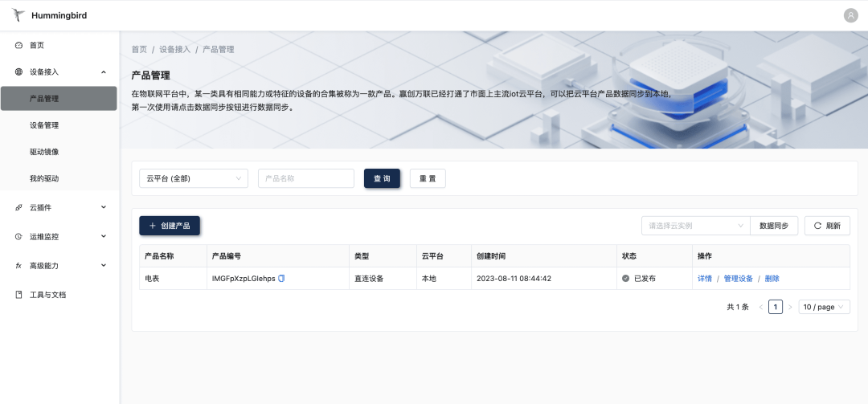Image resolution: width=868 pixels, height=404 pixels.
Task: Go to 设备管理 in the sidebar
Action: tap(44, 125)
